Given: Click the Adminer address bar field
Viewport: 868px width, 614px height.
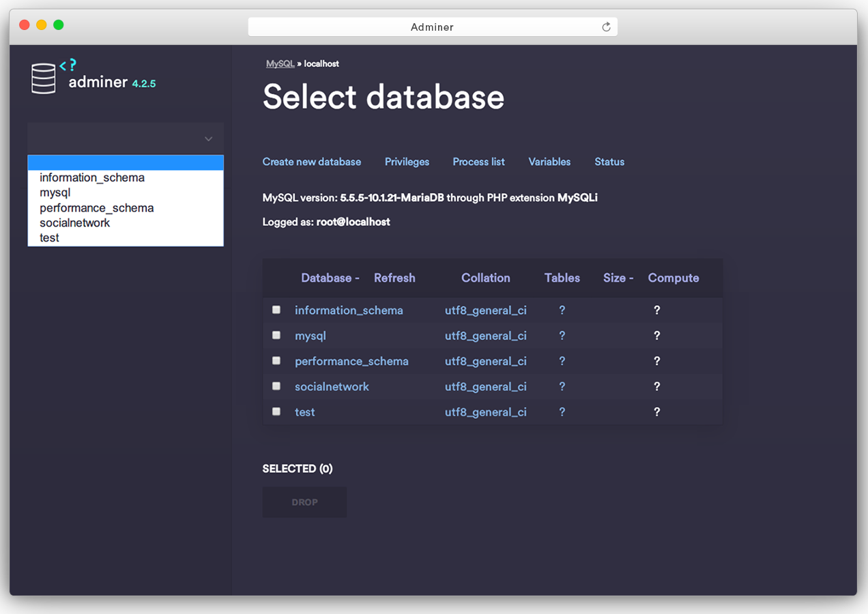Looking at the screenshot, I should [x=433, y=27].
